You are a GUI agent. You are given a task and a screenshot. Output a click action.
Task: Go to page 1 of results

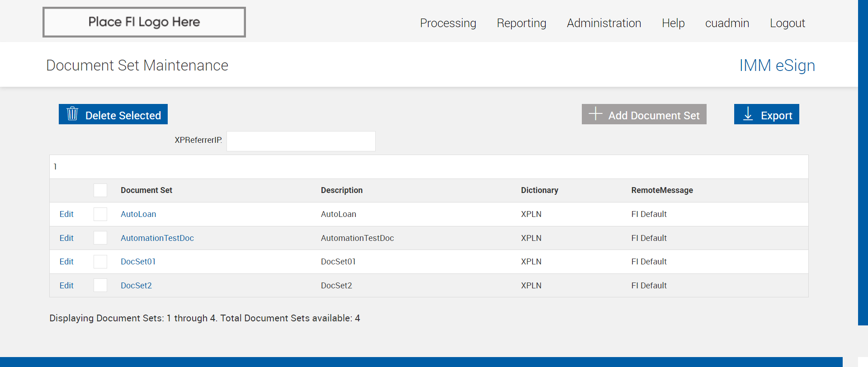(x=55, y=167)
